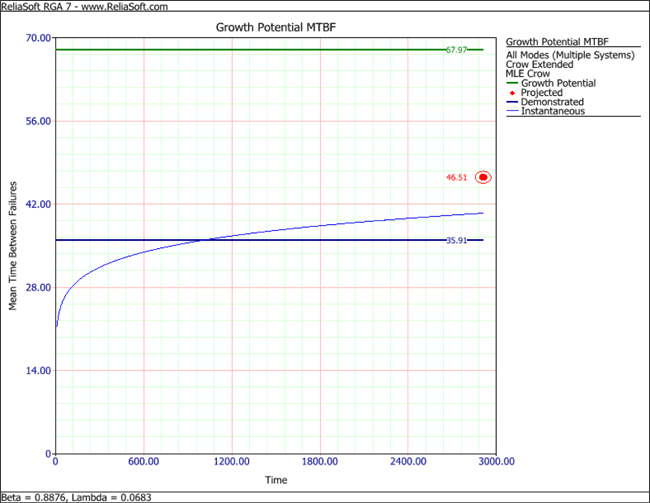Screen dimensions: 650x503
Task: Click the Mean Time Between Failures axis title
Action: coord(14,245)
